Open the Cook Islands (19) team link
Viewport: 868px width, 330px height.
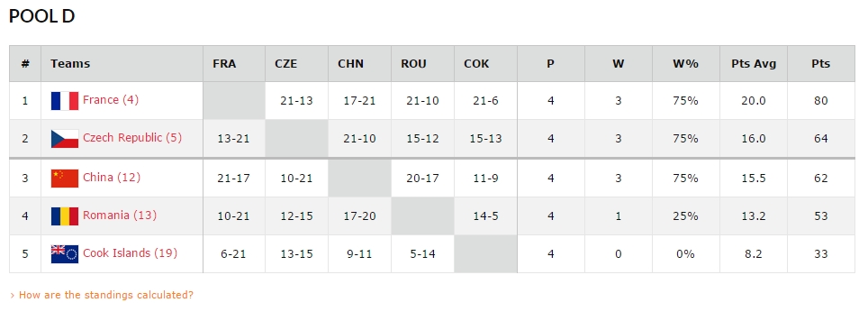[x=130, y=252]
